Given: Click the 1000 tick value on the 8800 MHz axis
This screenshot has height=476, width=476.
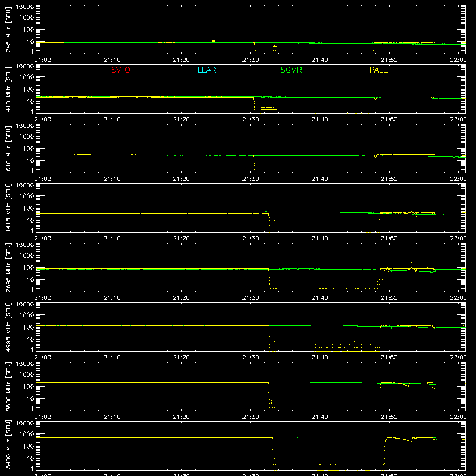Looking at the screenshot, I should point(27,374).
